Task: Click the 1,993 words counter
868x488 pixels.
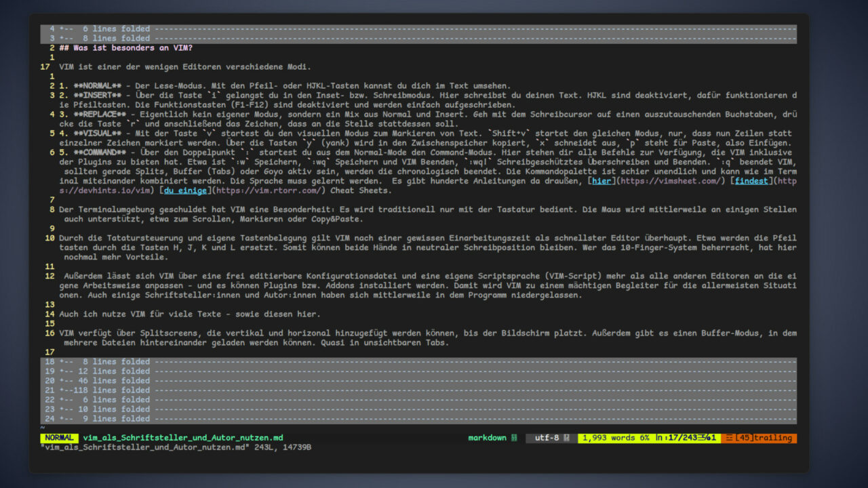Action: pos(610,438)
